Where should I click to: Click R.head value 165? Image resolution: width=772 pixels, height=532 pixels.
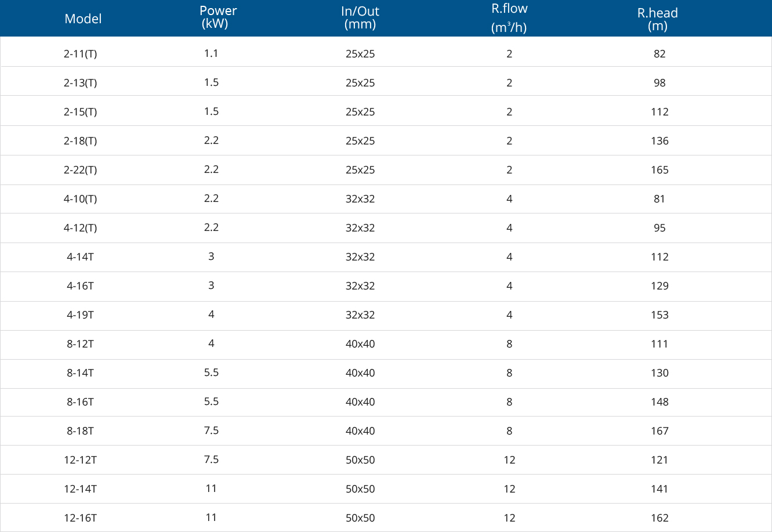click(659, 170)
